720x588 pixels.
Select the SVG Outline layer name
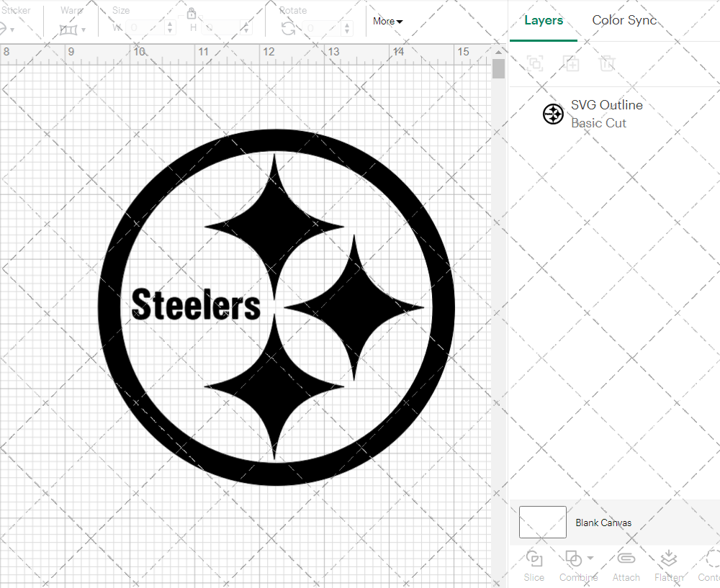606,105
